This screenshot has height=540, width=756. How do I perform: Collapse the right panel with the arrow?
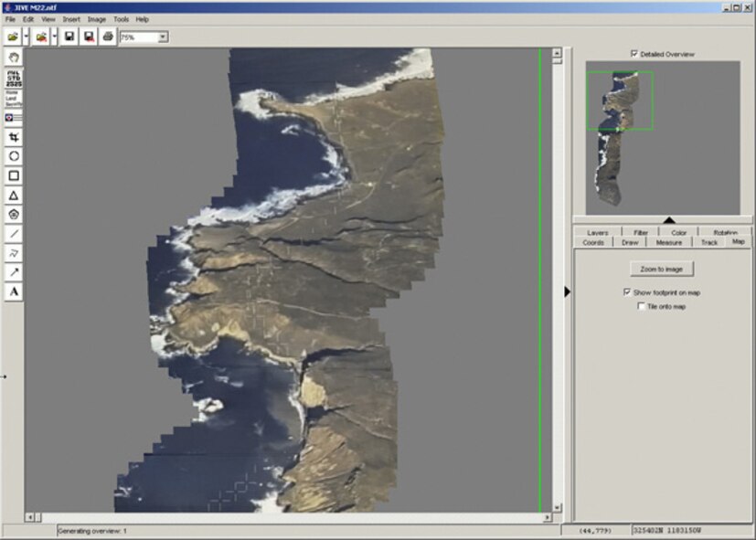point(568,291)
